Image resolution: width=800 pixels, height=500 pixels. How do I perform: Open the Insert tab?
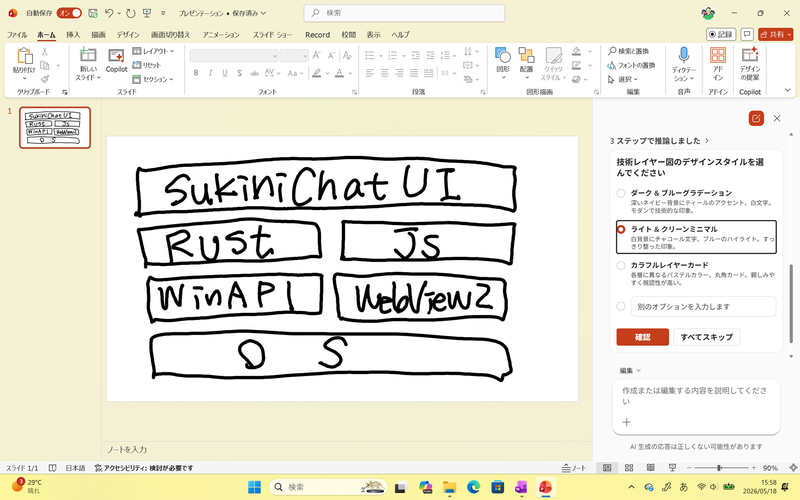[73, 35]
